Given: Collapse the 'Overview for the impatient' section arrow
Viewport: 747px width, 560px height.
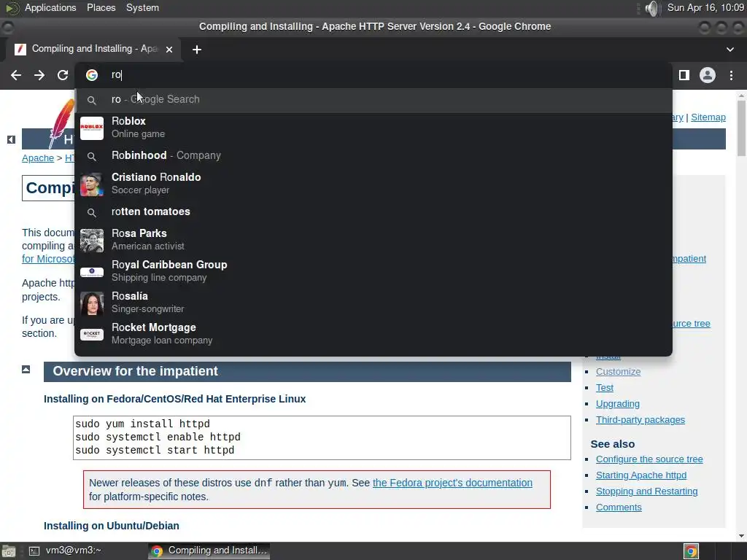Looking at the screenshot, I should coord(26,369).
